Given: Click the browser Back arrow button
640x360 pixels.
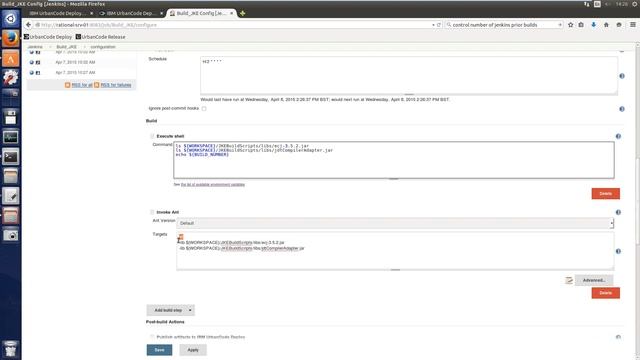Looking at the screenshot, I should point(28,25).
